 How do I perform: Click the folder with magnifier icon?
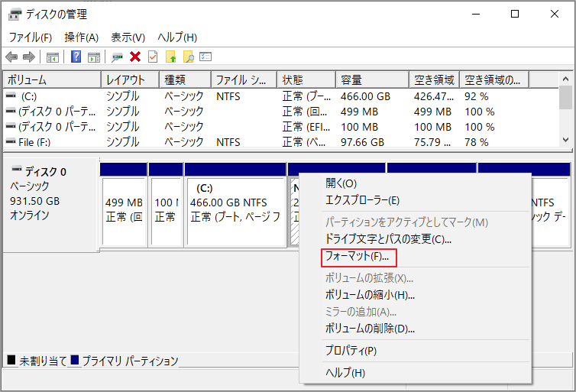pyautogui.click(x=188, y=57)
